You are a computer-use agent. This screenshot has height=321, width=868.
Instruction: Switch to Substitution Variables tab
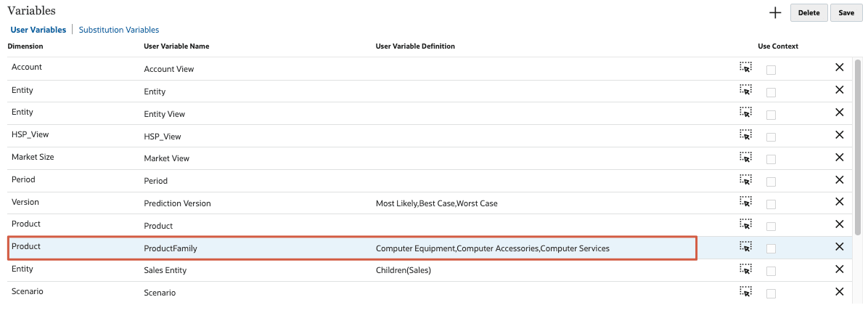click(x=119, y=30)
